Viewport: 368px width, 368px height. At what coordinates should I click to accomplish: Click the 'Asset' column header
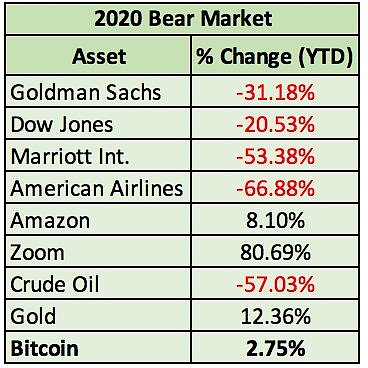point(98,55)
